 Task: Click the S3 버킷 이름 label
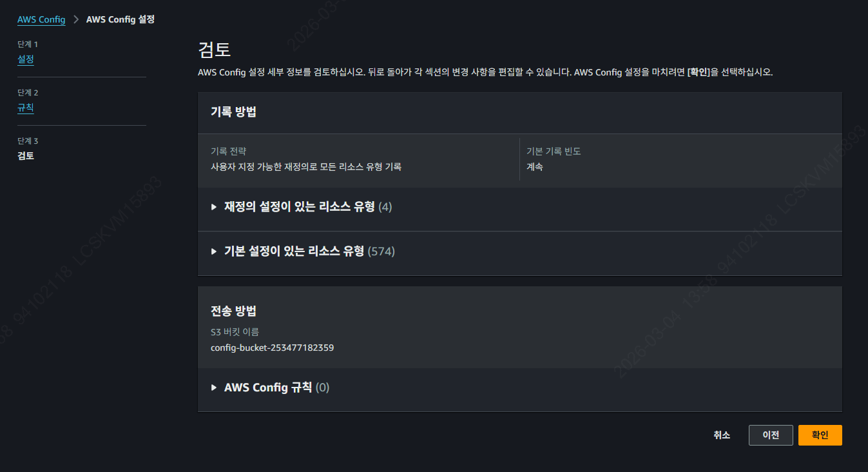[235, 332]
